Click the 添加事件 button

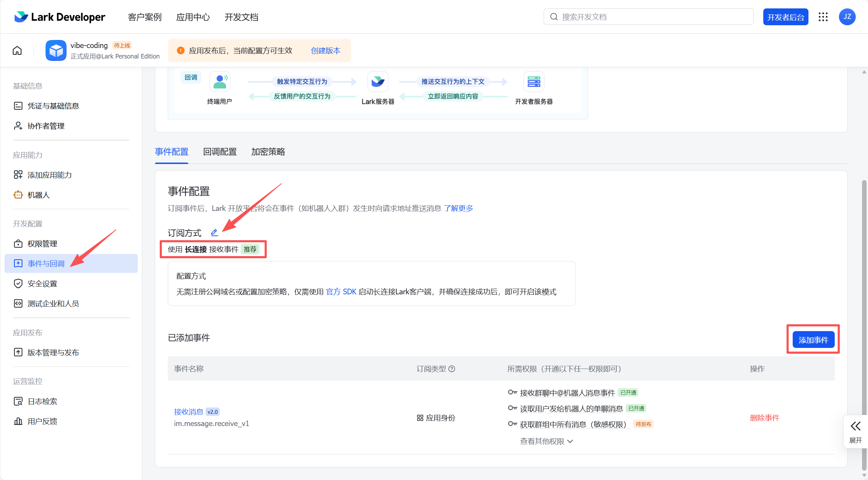click(x=813, y=339)
